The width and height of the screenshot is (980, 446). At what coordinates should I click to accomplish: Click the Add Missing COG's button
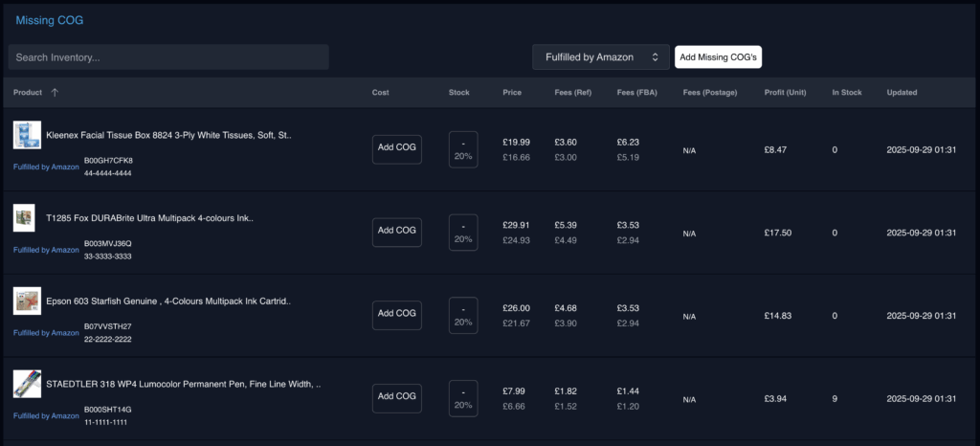click(718, 57)
